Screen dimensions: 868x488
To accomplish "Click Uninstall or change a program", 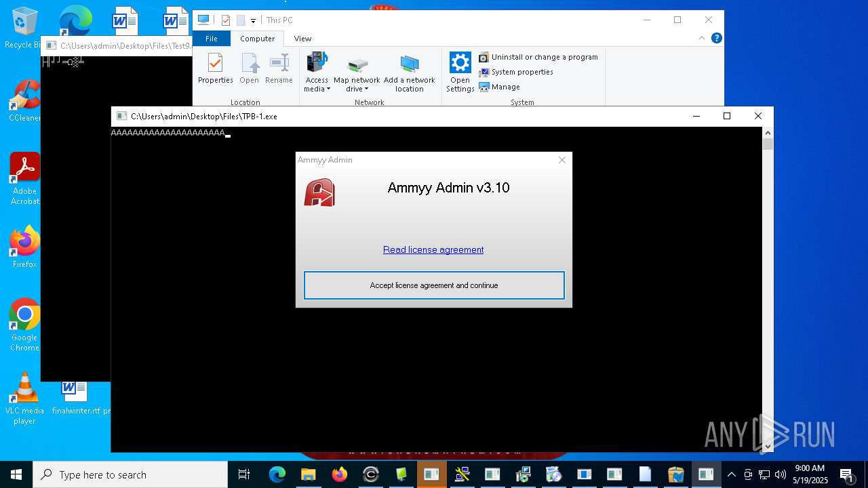I will pyautogui.click(x=538, y=57).
